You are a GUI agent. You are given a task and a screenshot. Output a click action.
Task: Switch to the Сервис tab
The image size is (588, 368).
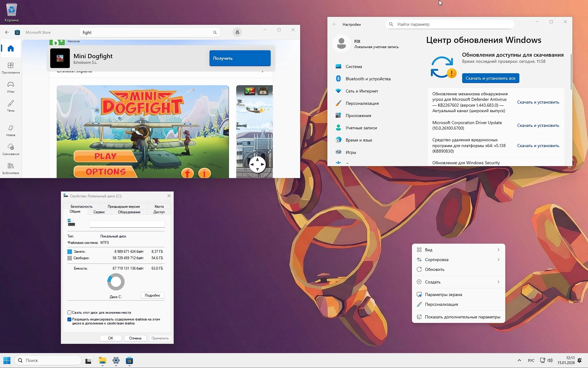pyautogui.click(x=99, y=212)
